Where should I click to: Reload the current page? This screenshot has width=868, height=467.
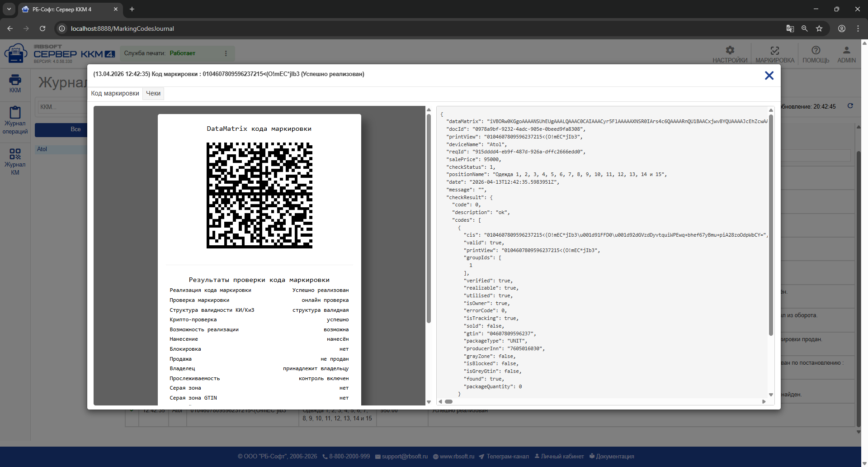coord(42,29)
